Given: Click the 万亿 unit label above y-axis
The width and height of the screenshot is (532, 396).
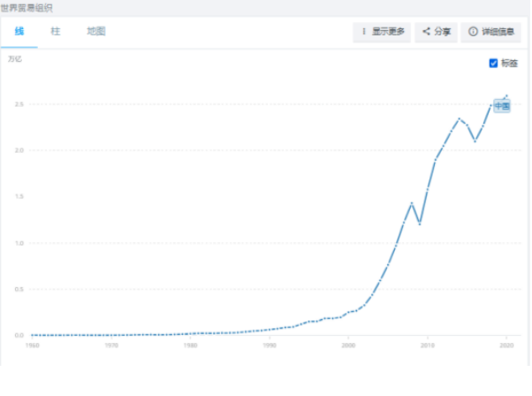Looking at the screenshot, I should tap(15, 59).
